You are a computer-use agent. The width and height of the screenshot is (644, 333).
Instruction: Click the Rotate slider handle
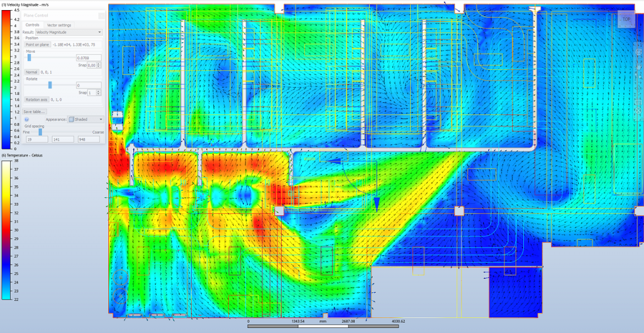tap(50, 85)
